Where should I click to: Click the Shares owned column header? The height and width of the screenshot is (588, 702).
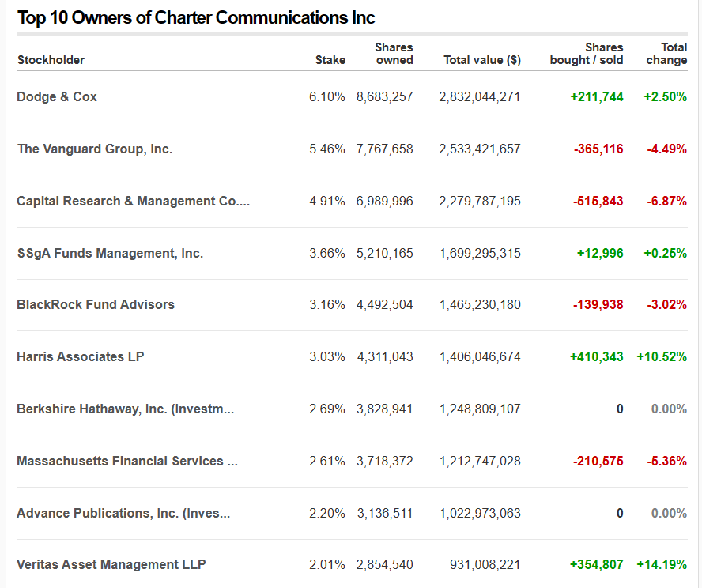pos(394,54)
